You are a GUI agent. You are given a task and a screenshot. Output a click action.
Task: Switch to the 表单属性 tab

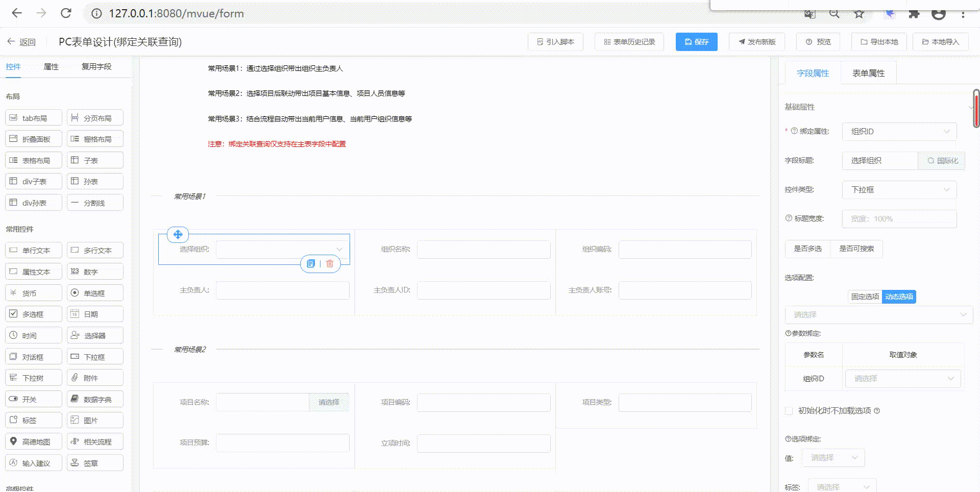(868, 73)
